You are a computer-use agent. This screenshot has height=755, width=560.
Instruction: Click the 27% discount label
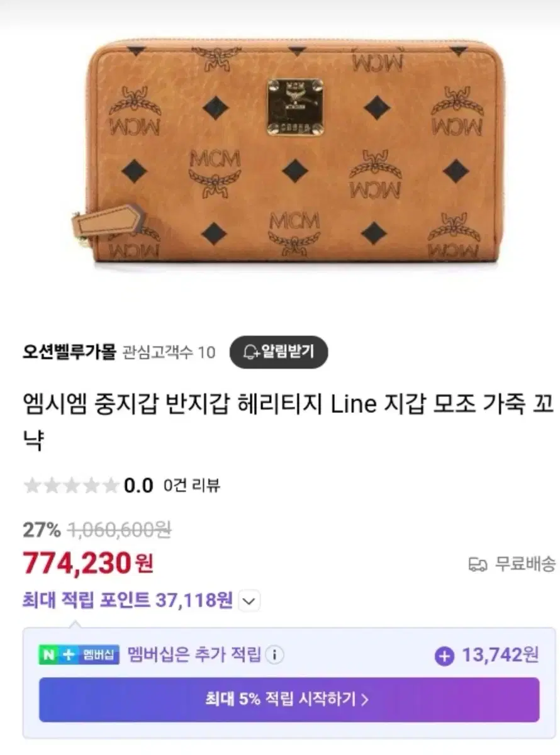tap(42, 530)
